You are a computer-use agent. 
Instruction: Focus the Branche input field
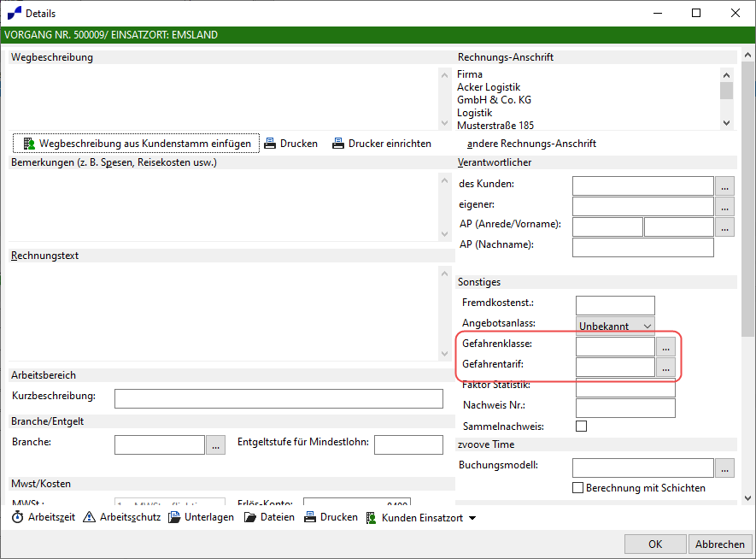tap(160, 444)
